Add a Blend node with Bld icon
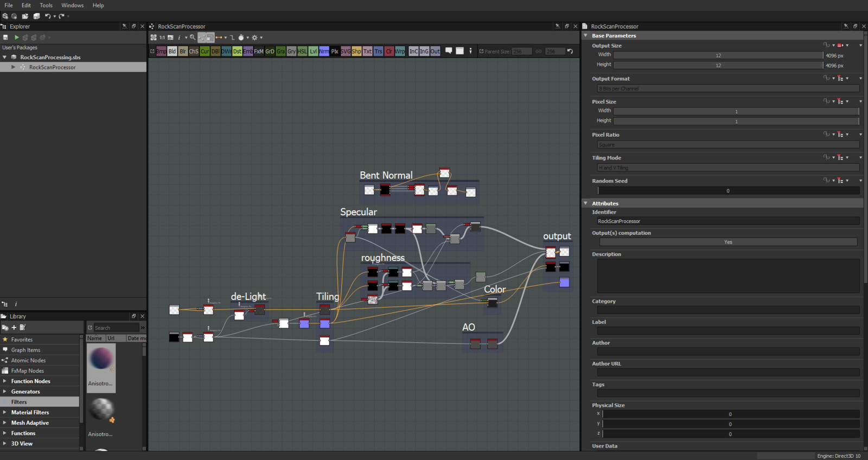 pyautogui.click(x=172, y=51)
